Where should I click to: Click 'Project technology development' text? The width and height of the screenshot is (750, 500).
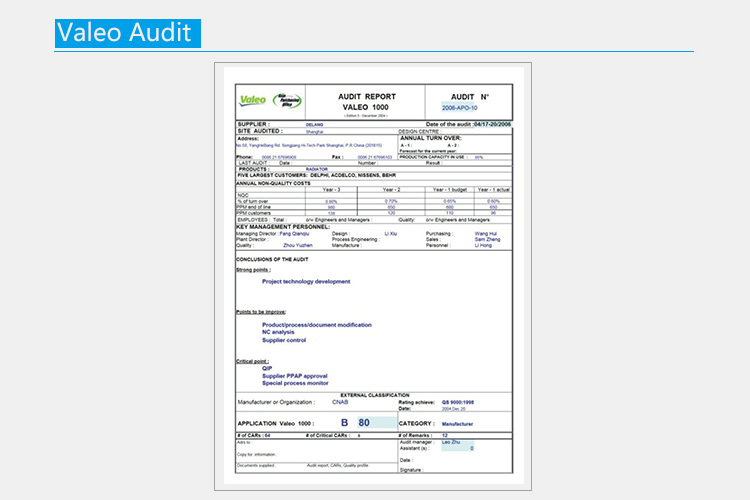306,281
